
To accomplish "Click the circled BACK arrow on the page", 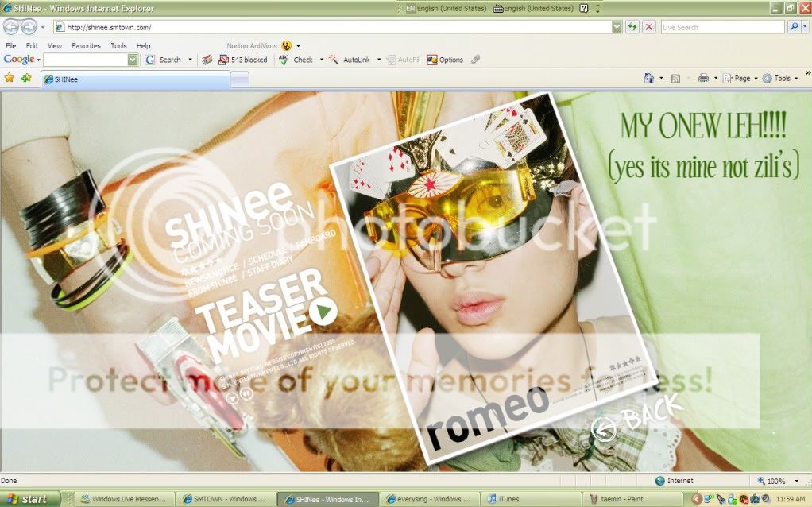I will point(603,429).
